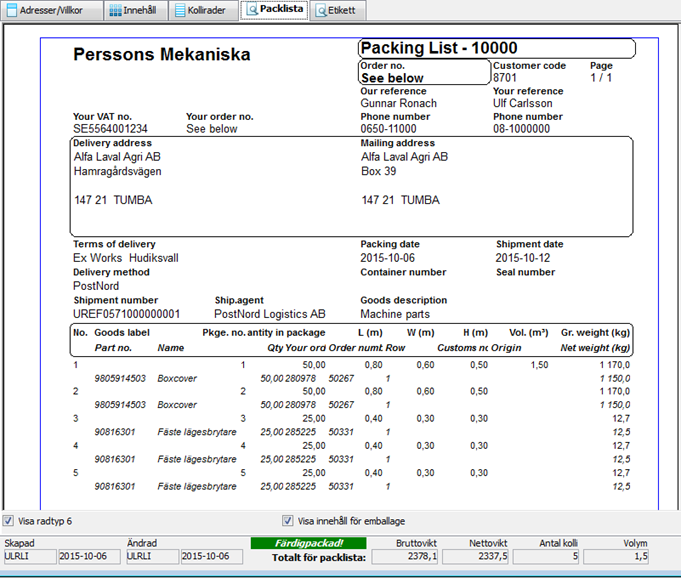Viewport: 681px width, 578px height.
Task: Click the Bruttovikt total field 2378,1
Action: coord(405,556)
